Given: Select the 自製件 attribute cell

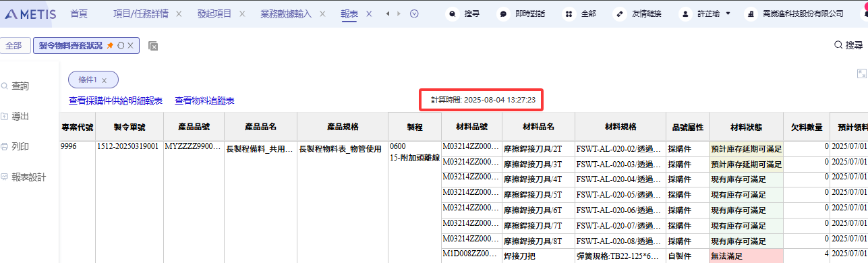Looking at the screenshot, I should (687, 256).
